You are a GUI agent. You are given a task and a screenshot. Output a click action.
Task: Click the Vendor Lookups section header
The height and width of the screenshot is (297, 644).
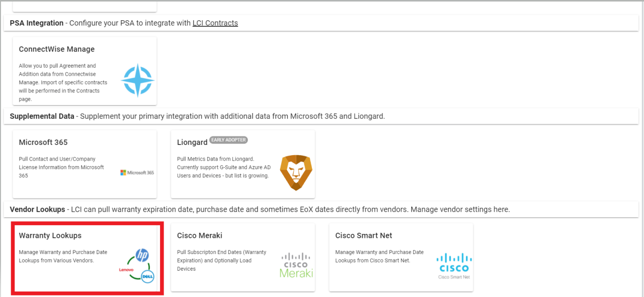[x=37, y=209]
